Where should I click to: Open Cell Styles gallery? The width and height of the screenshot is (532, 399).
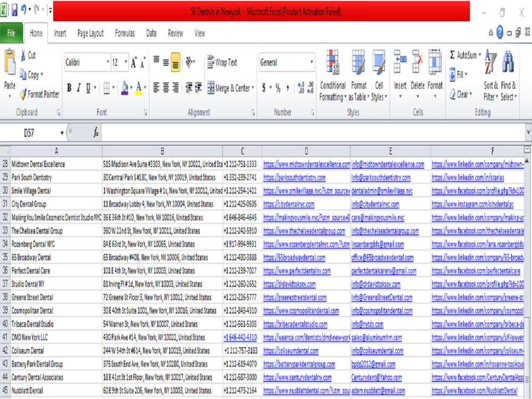[x=379, y=76]
